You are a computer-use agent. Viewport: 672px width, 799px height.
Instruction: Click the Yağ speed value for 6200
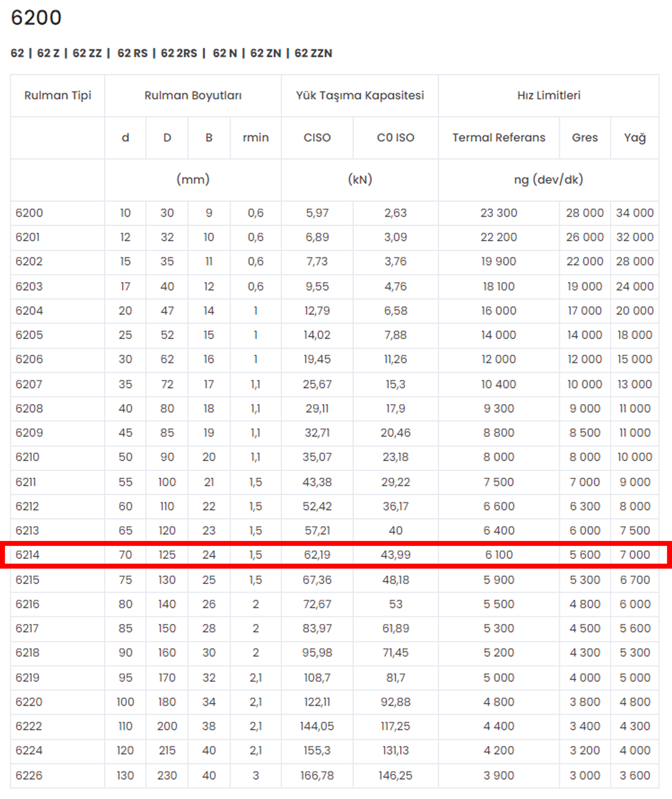coord(635,212)
